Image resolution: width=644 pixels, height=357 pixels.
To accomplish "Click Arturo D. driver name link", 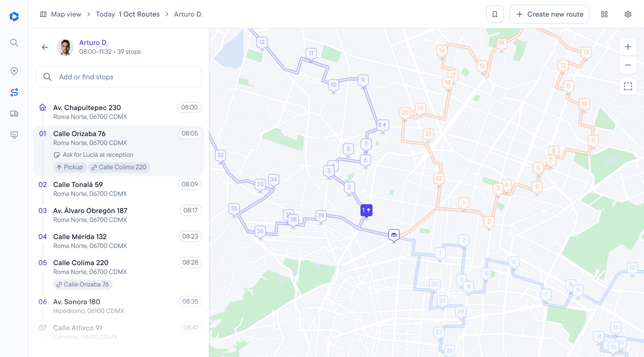I will coord(94,42).
